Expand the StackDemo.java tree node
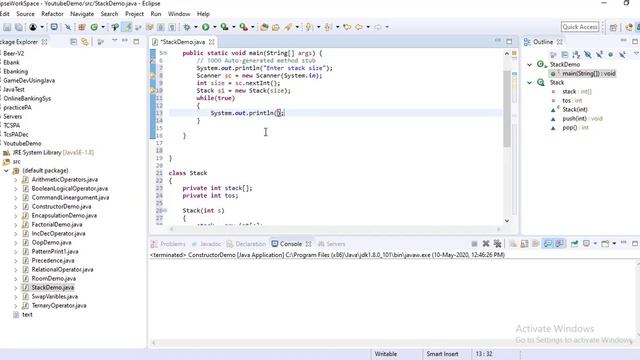The height and width of the screenshot is (360, 640). [16, 288]
